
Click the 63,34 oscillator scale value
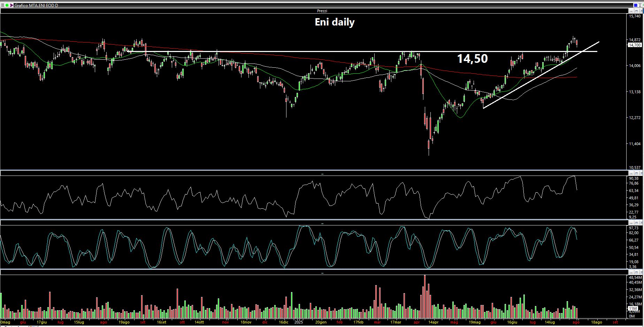tap(634, 191)
